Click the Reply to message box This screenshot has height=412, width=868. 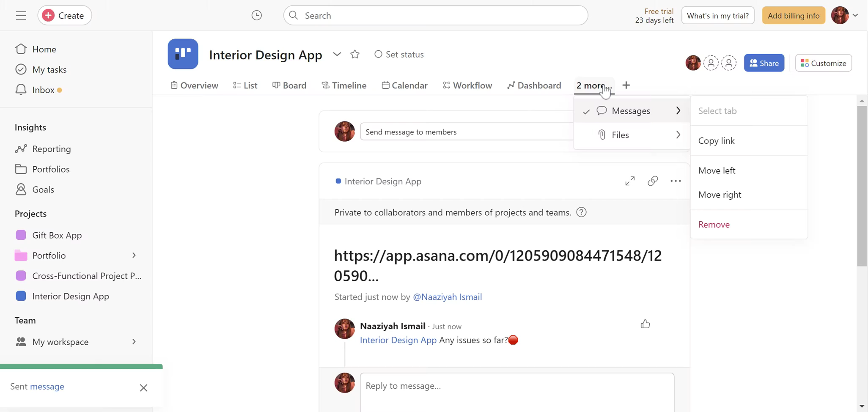pyautogui.click(x=517, y=392)
